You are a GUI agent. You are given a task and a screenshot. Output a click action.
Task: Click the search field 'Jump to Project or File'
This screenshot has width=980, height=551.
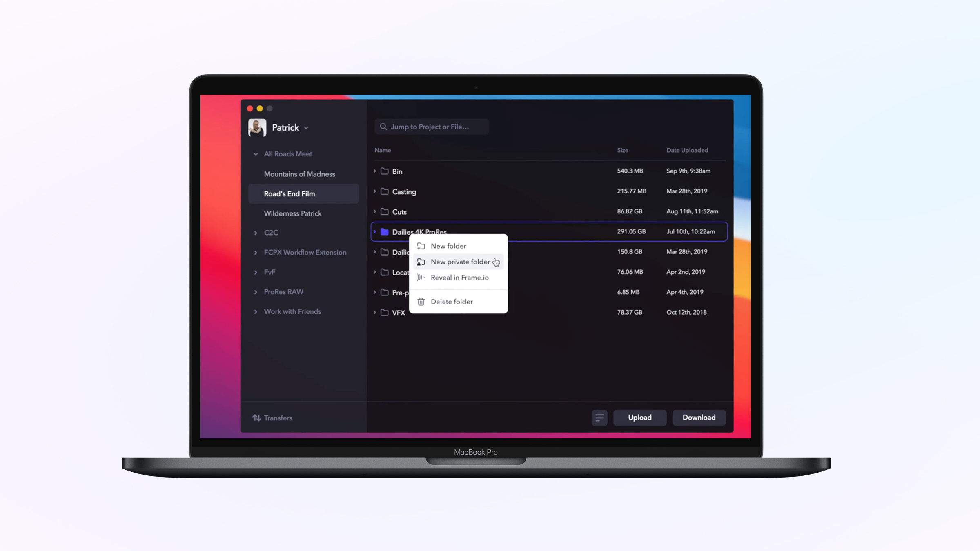pyautogui.click(x=432, y=127)
